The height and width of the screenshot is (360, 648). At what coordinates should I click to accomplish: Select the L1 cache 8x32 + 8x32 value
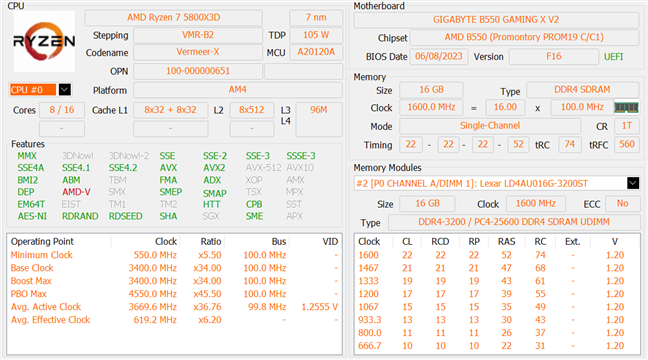tap(170, 110)
